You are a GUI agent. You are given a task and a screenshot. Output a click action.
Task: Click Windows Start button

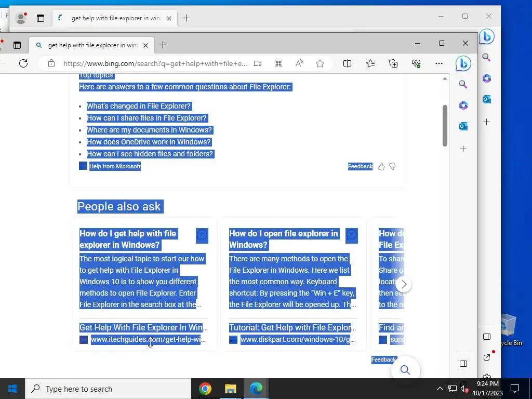(12, 389)
